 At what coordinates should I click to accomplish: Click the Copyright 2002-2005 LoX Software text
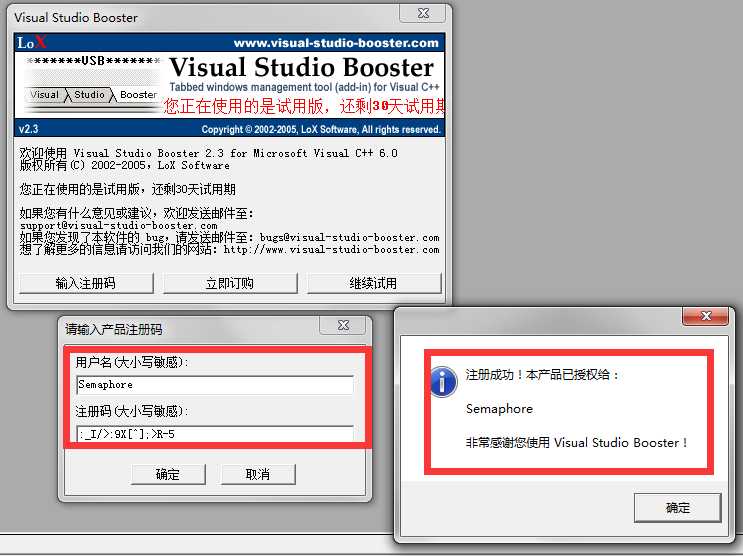321,129
